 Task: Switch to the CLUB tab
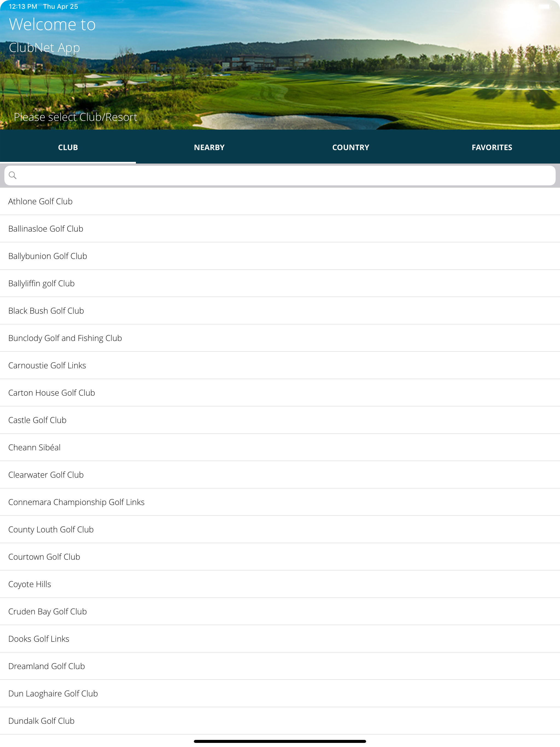coord(68,147)
